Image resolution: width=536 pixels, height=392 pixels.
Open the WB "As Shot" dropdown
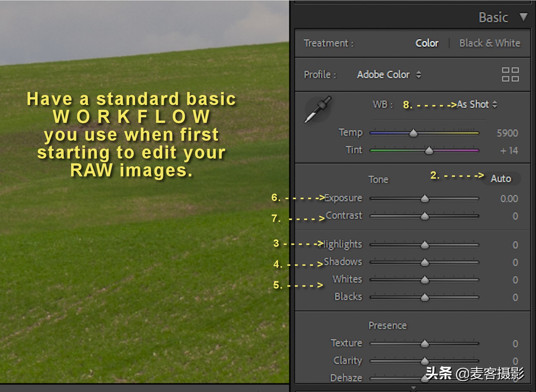pyautogui.click(x=473, y=104)
